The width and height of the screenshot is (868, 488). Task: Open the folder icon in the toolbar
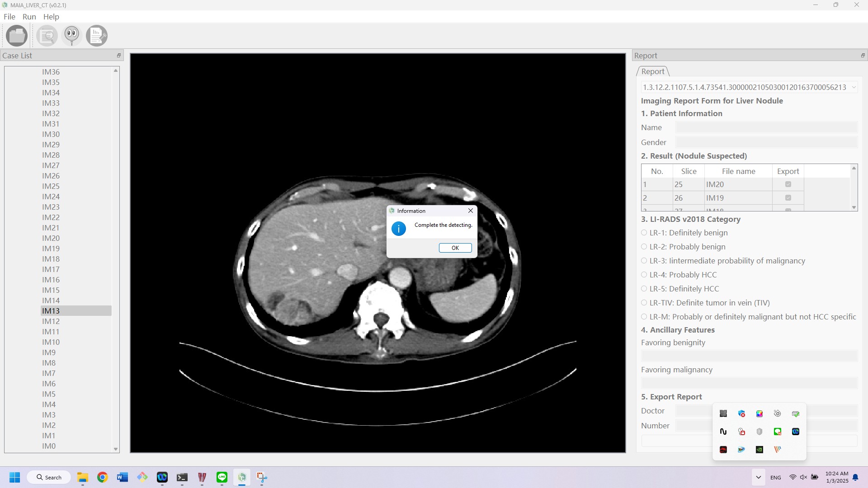[17, 36]
